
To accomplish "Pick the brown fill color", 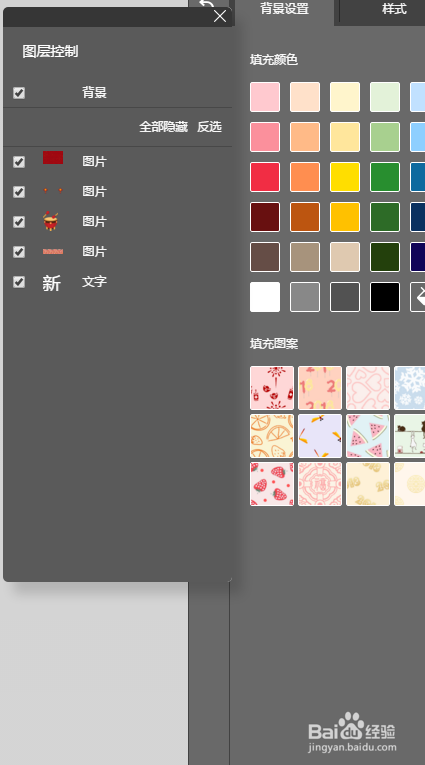I will [x=265, y=257].
